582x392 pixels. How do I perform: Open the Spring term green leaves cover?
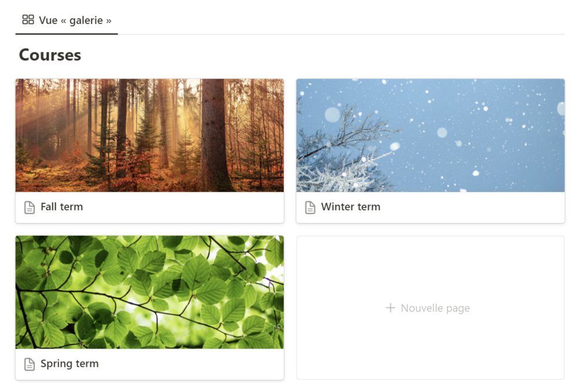149,292
